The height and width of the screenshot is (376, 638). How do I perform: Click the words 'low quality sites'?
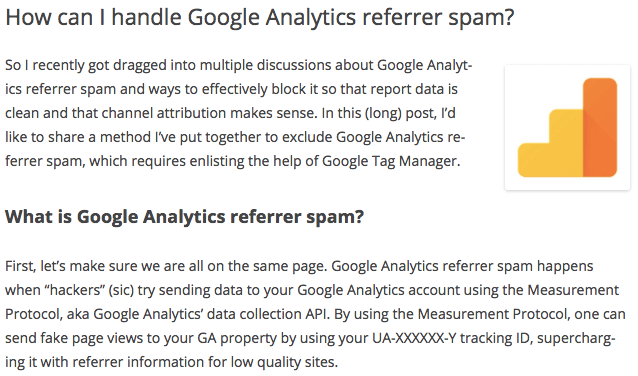(x=284, y=362)
